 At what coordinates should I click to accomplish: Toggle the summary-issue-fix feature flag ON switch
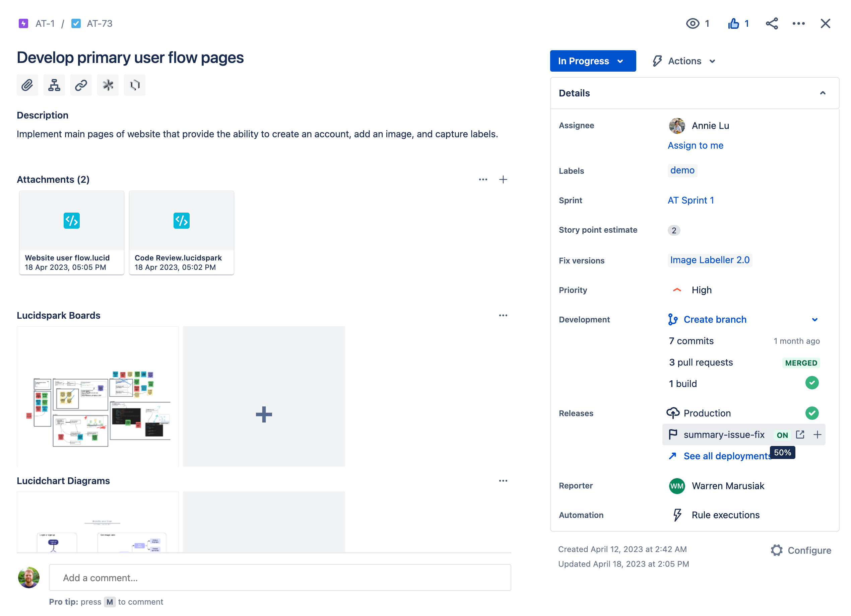click(x=782, y=435)
